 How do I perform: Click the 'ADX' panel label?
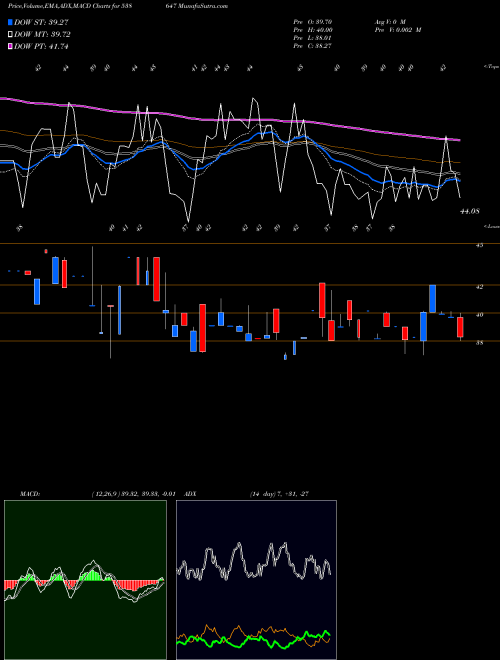click(190, 494)
